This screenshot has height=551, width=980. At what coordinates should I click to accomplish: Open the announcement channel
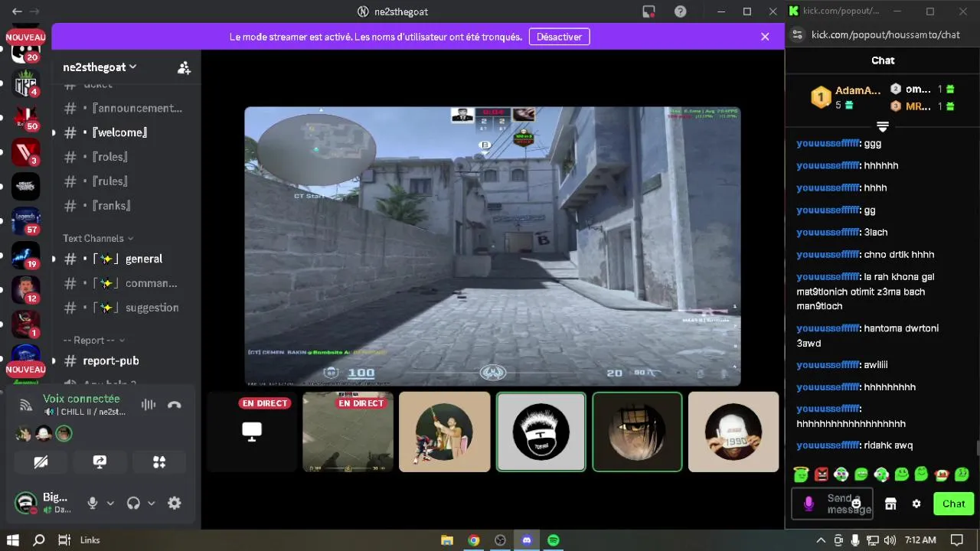tap(122, 108)
